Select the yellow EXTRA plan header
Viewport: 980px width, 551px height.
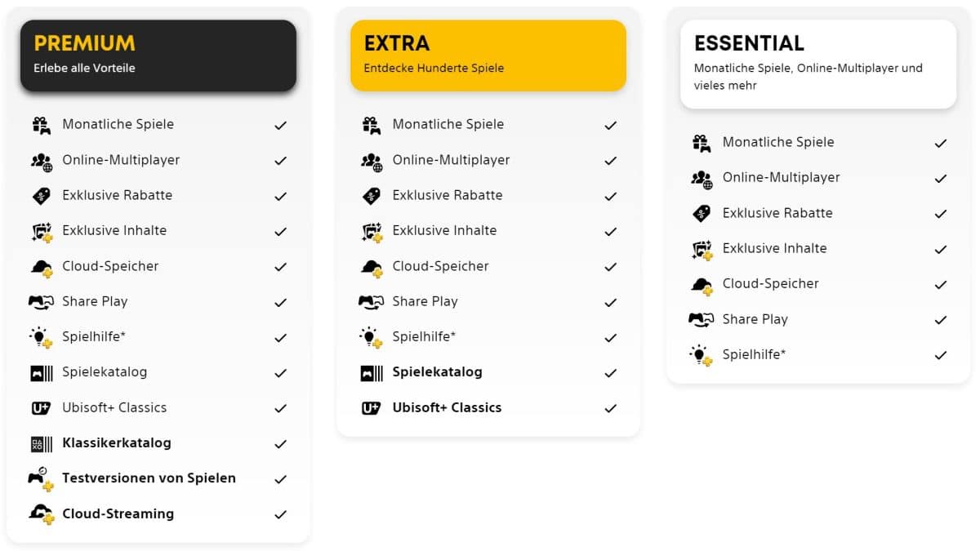[x=488, y=56]
